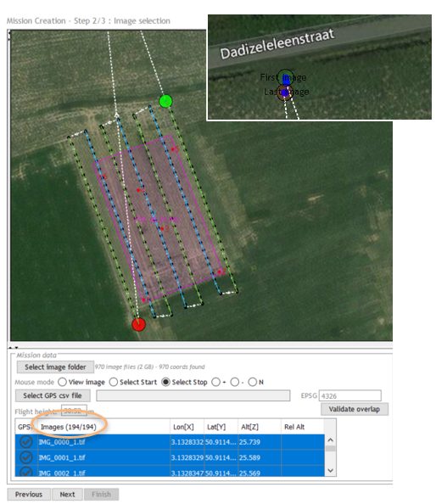Click the First image marker in the inset map

(285, 77)
